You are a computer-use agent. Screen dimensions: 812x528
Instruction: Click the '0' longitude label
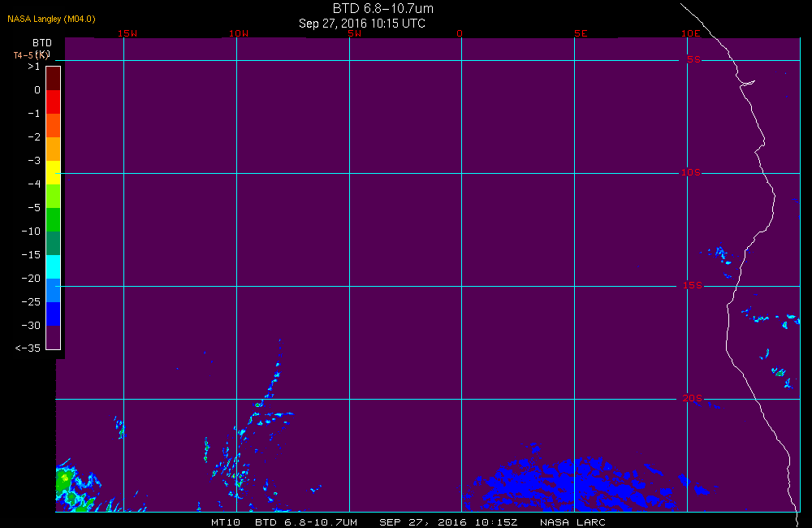tap(460, 33)
